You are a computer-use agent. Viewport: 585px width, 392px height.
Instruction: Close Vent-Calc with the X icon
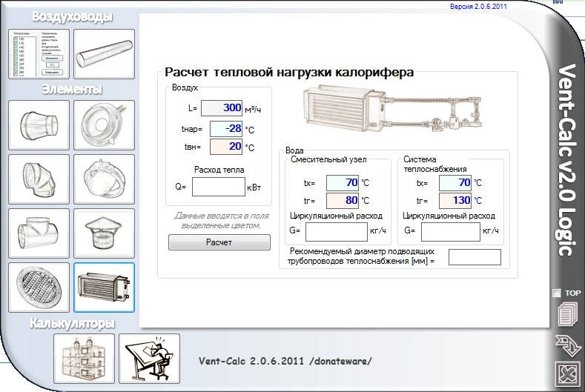(x=568, y=374)
